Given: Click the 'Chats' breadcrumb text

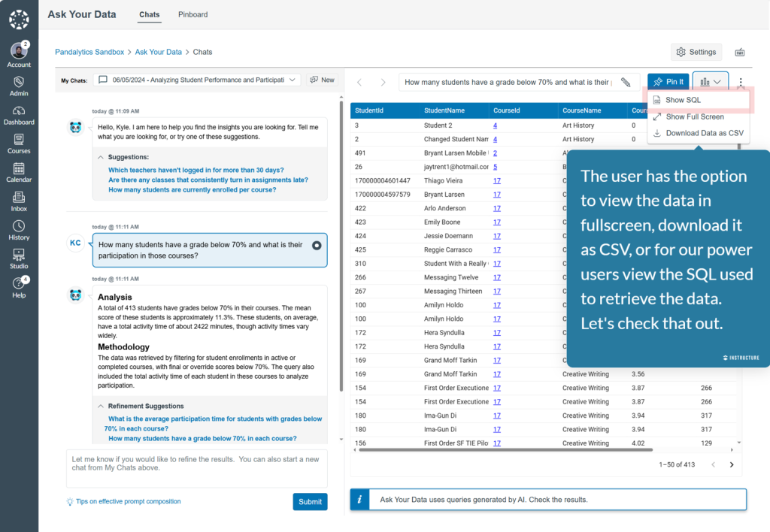Looking at the screenshot, I should pyautogui.click(x=202, y=52).
